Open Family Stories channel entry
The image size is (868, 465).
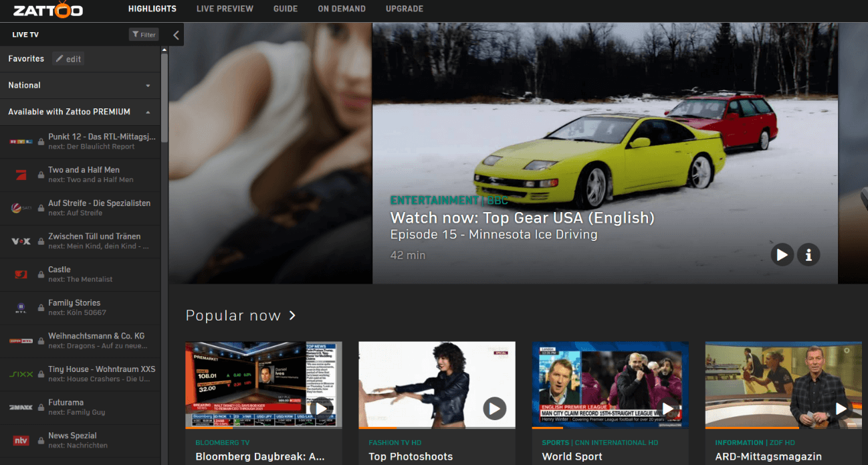coord(80,308)
